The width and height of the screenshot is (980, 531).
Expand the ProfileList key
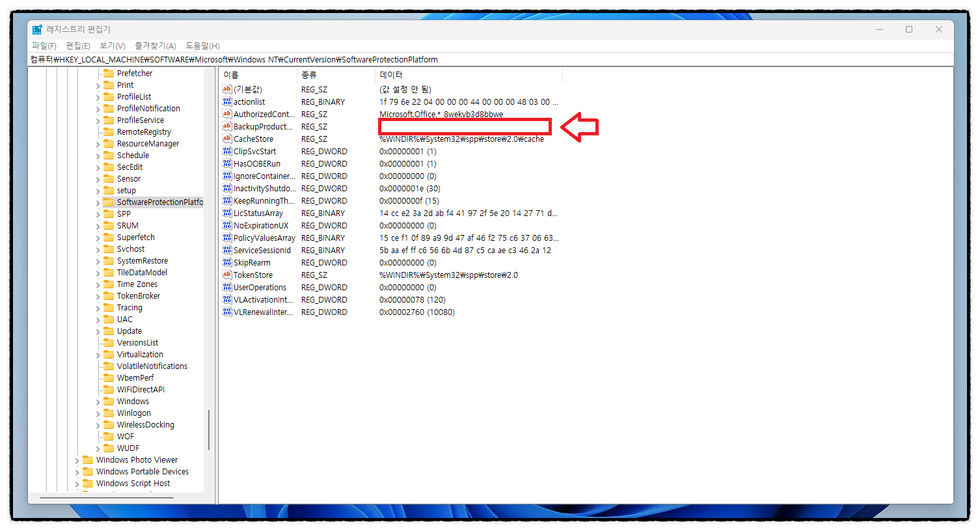(98, 98)
